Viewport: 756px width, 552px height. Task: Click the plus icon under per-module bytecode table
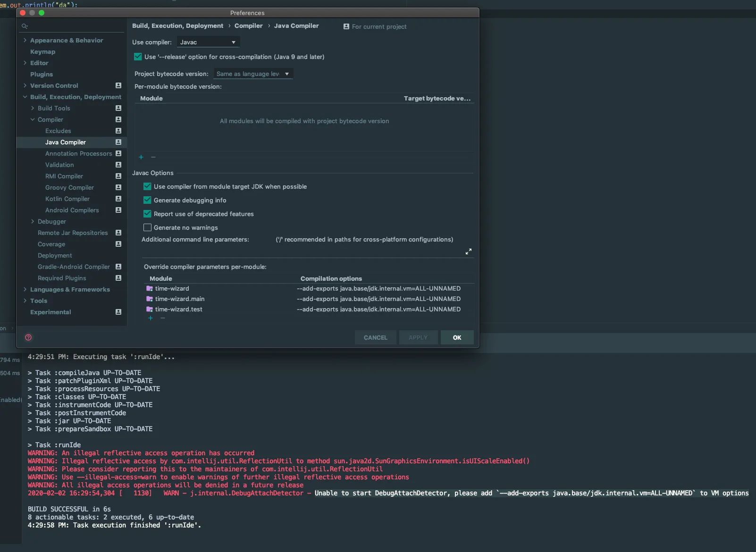(141, 157)
